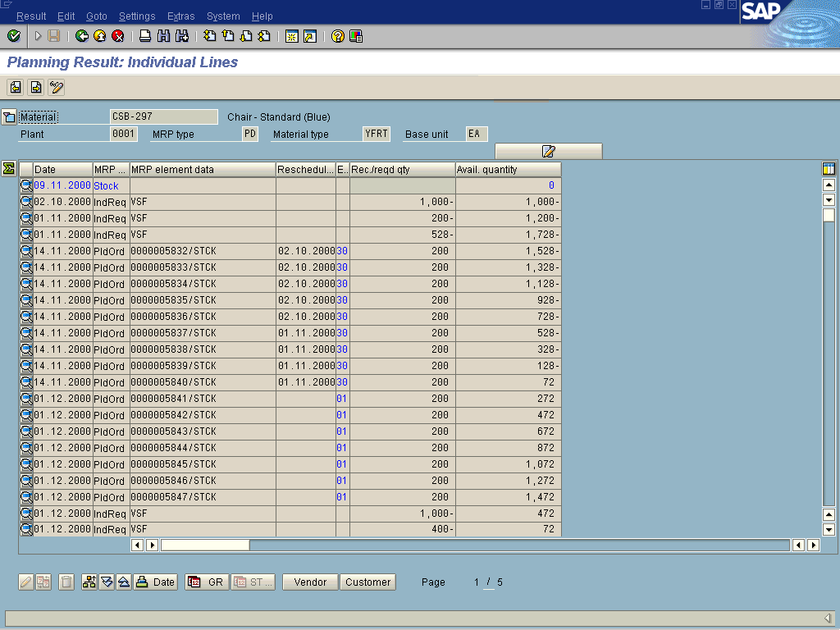Viewport: 840px width, 630px height.
Task: Click the Create New Session icon
Action: (x=292, y=36)
